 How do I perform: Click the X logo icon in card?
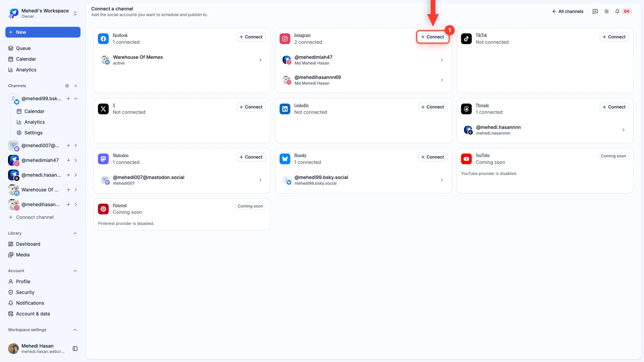(x=103, y=109)
